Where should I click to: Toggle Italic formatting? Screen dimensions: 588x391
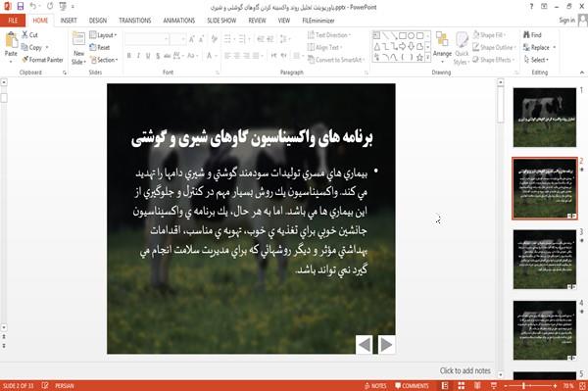(138, 56)
